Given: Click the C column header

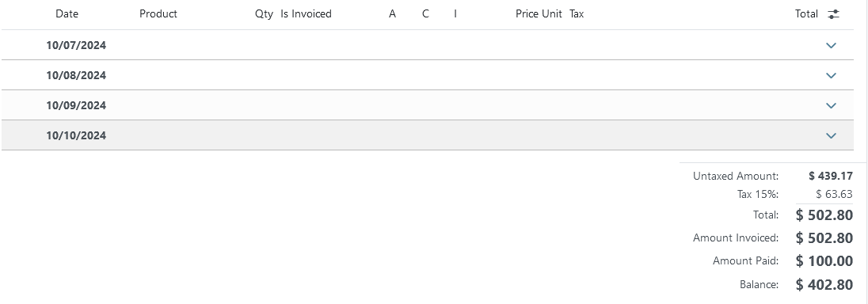Looking at the screenshot, I should pos(426,14).
